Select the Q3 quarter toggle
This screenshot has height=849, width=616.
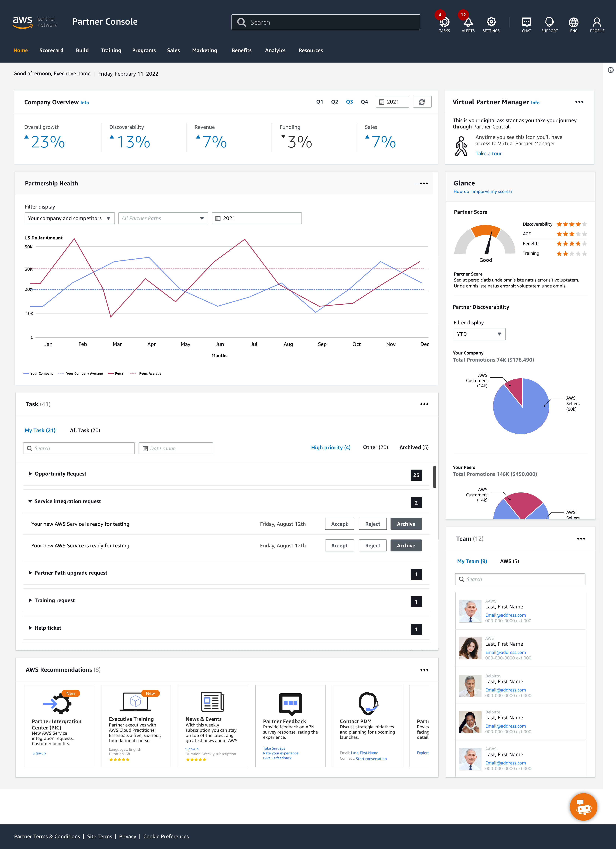[349, 102]
